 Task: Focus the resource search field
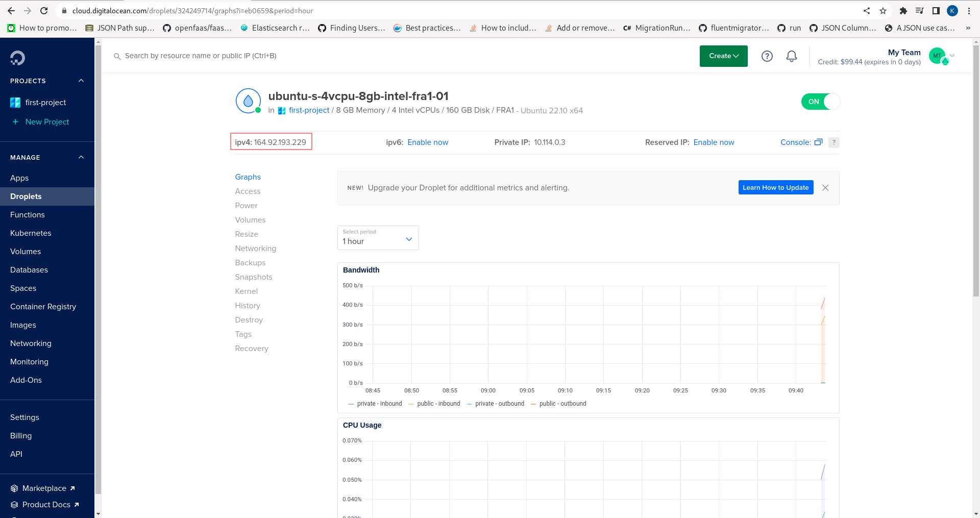pyautogui.click(x=201, y=56)
